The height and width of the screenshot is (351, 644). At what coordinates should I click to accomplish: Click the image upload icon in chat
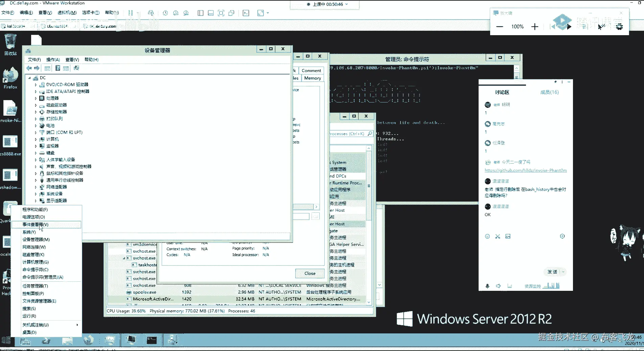coord(508,236)
